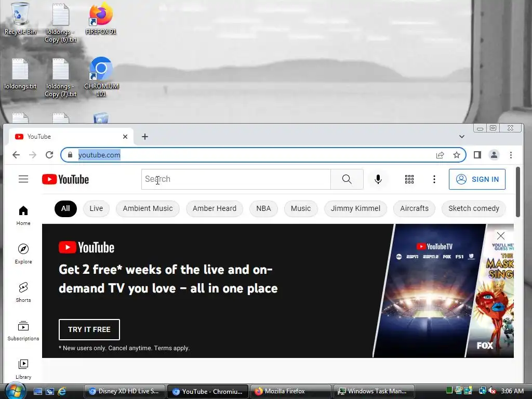
Task: Switch to Windows Task Manager taskbar window
Action: [374, 391]
